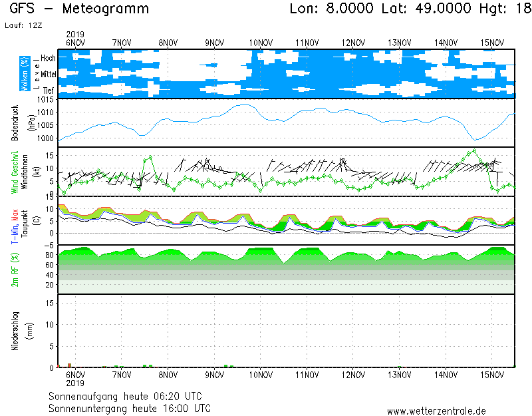
Task: Select the 40 humidity axis value
Action: click(x=49, y=275)
